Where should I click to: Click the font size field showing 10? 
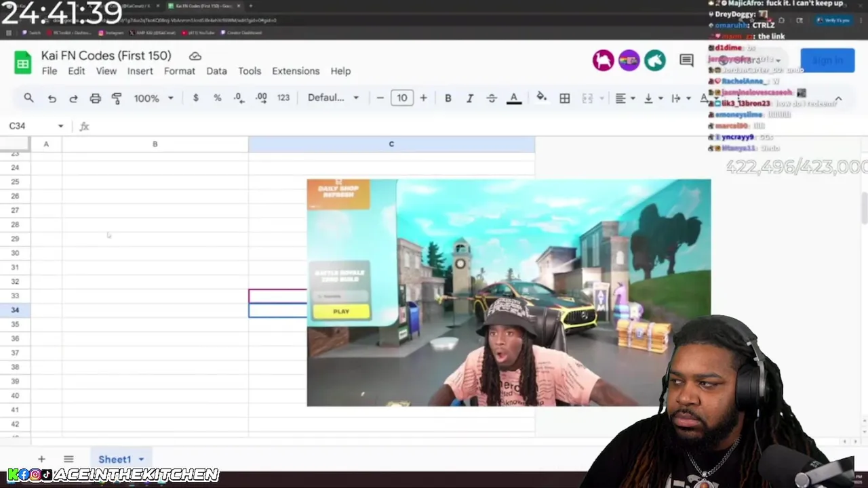(401, 98)
